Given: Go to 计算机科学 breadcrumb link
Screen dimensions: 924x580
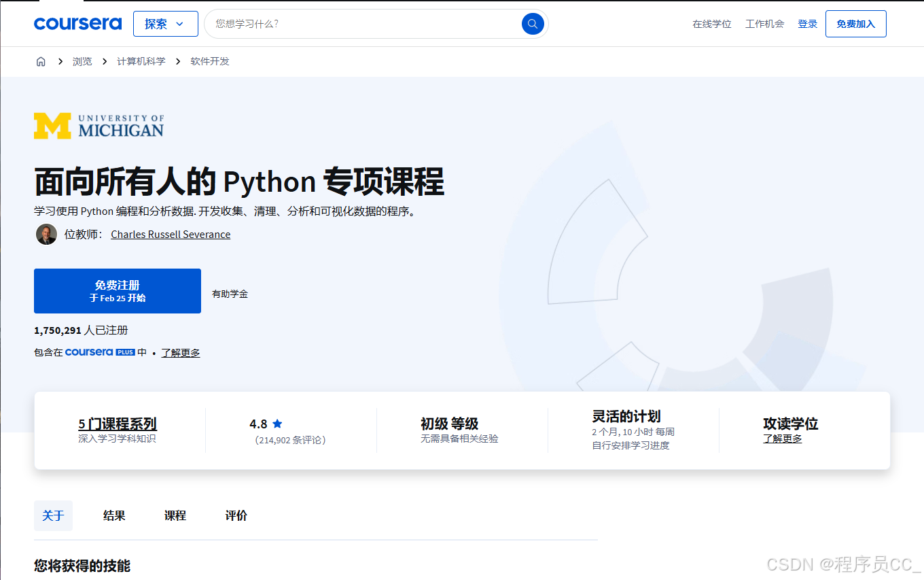Looking at the screenshot, I should (141, 61).
